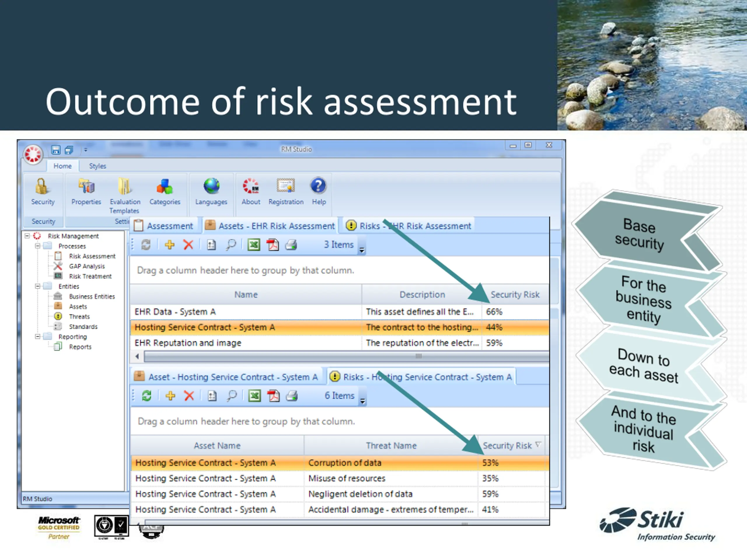The width and height of the screenshot is (747, 560).
Task: Open the toolbar options dropdown beside 3 Items
Action: coord(362,250)
